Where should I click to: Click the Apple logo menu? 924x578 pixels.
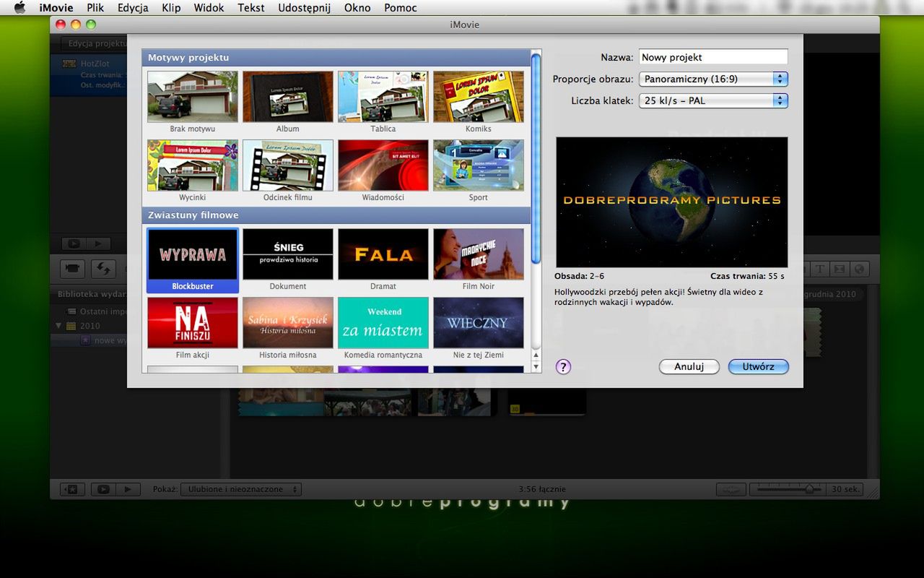19,8
